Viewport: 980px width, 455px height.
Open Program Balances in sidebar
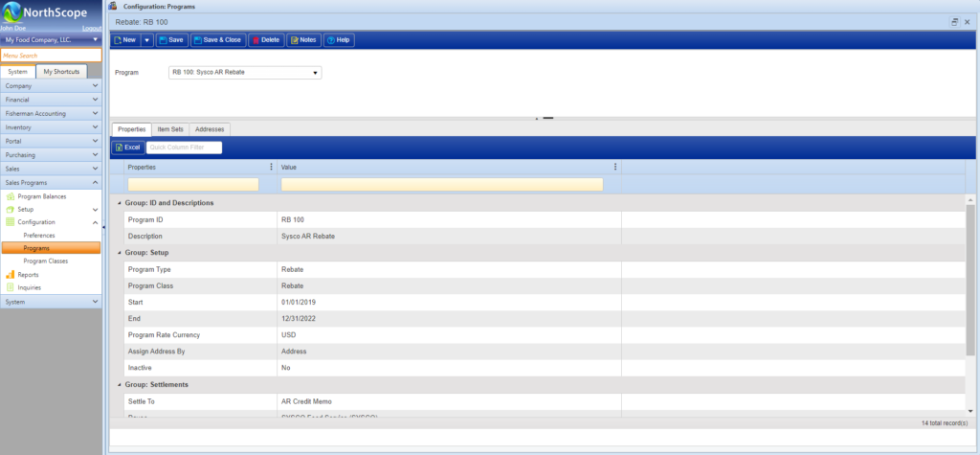coord(41,196)
